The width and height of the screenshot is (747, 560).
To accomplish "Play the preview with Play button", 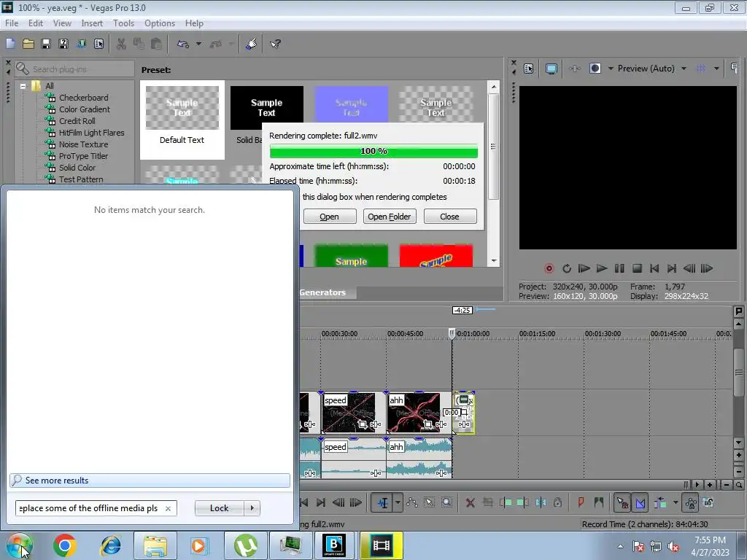I will (x=602, y=268).
